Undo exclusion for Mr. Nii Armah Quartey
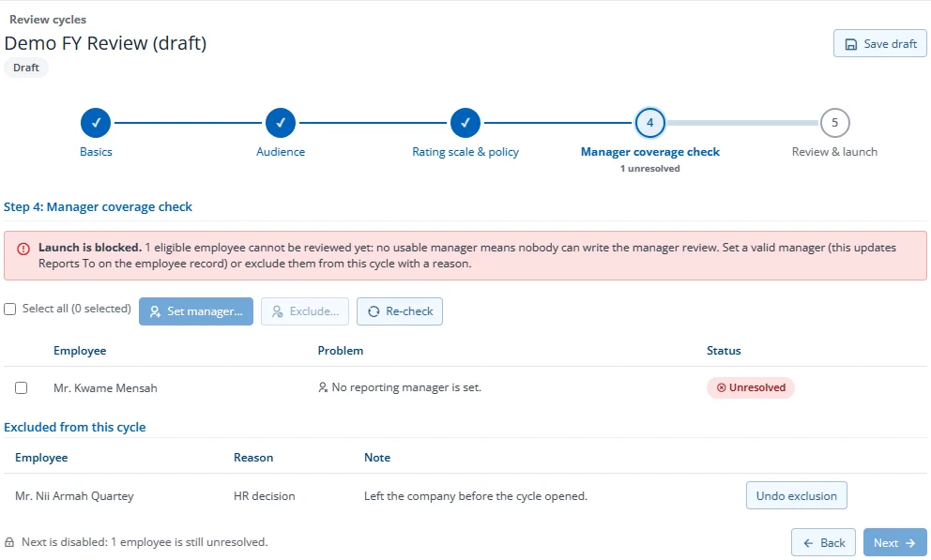 pyautogui.click(x=797, y=496)
